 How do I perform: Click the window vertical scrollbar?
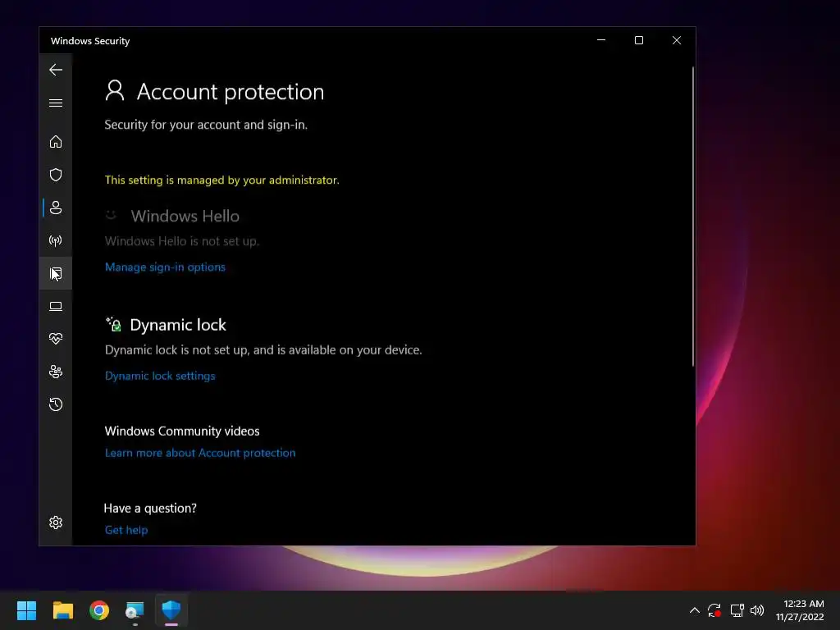pos(692,217)
